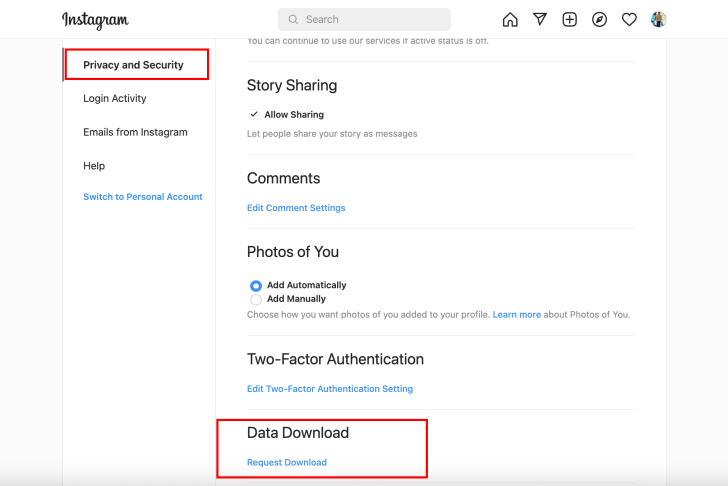Toggle the Allow Sharing checkbox
Screen dimensions: 728x486
254,114
